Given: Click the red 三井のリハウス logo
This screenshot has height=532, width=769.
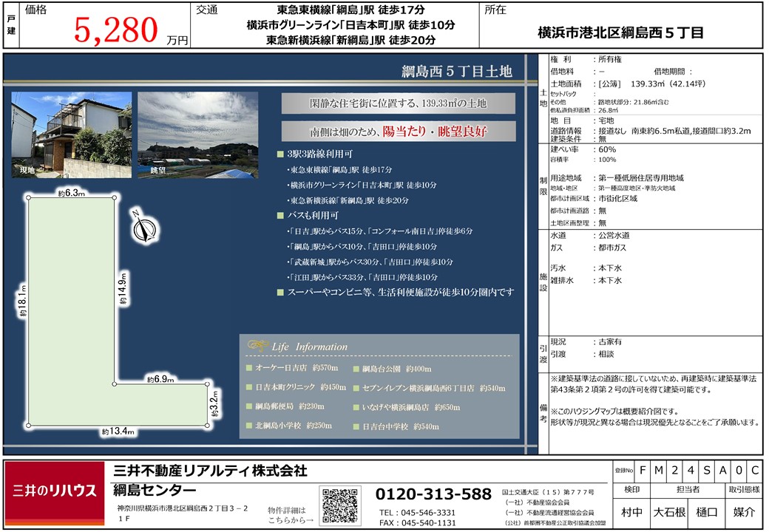Looking at the screenshot, I should click(55, 492).
